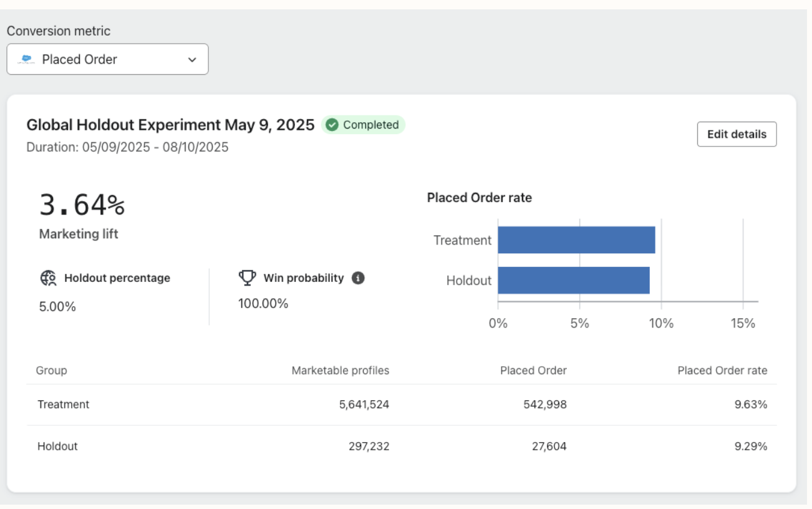Click the Edit details button

click(x=737, y=134)
